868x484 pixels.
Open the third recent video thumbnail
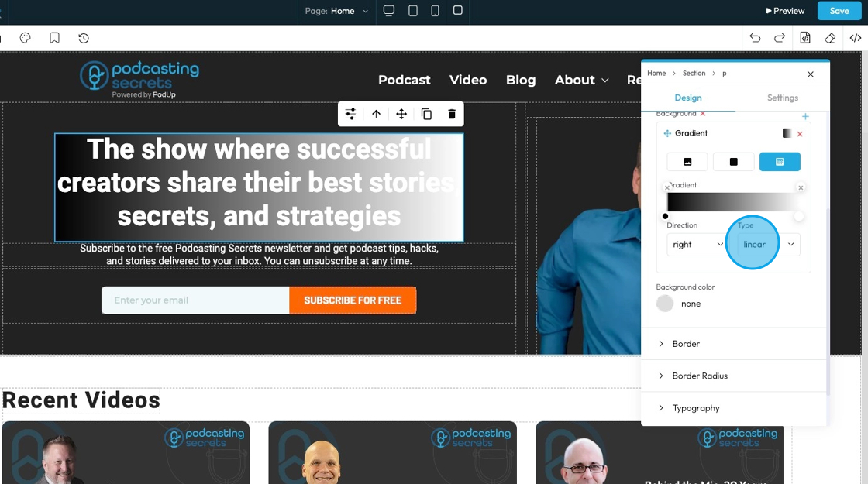point(660,452)
